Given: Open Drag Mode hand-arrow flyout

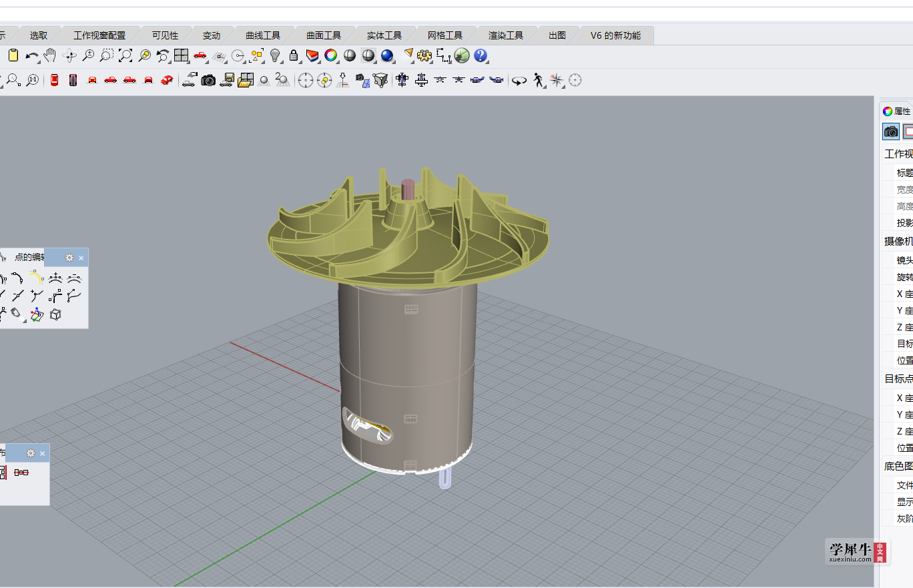Looking at the screenshot, I should point(18,314).
